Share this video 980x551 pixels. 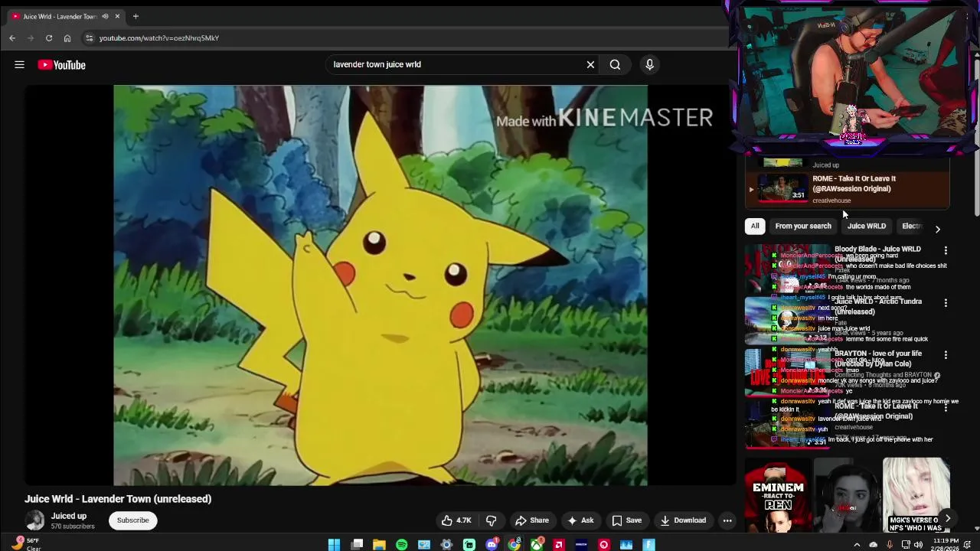pos(531,520)
